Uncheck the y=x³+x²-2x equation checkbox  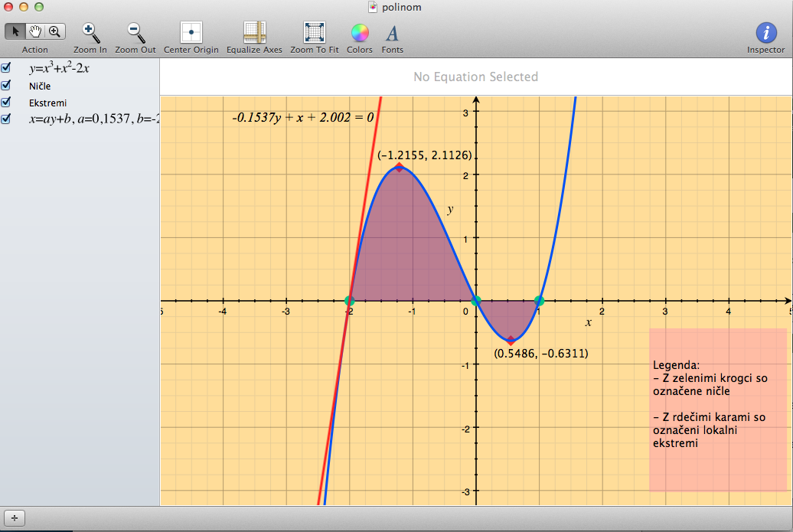pyautogui.click(x=6, y=68)
